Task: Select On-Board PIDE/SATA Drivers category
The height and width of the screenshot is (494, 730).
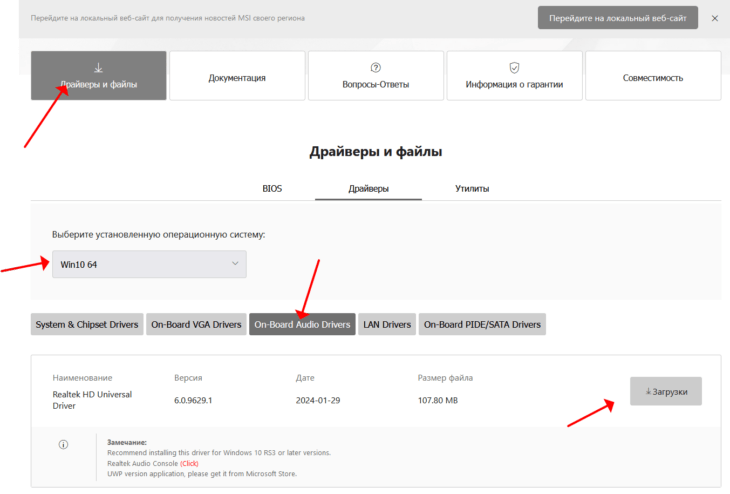Action: point(482,325)
